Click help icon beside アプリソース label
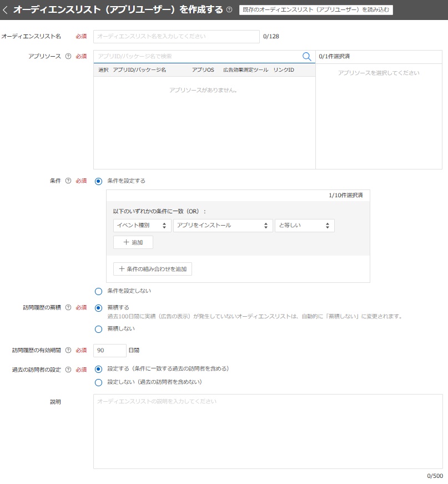The width and height of the screenshot is (448, 484). click(68, 56)
